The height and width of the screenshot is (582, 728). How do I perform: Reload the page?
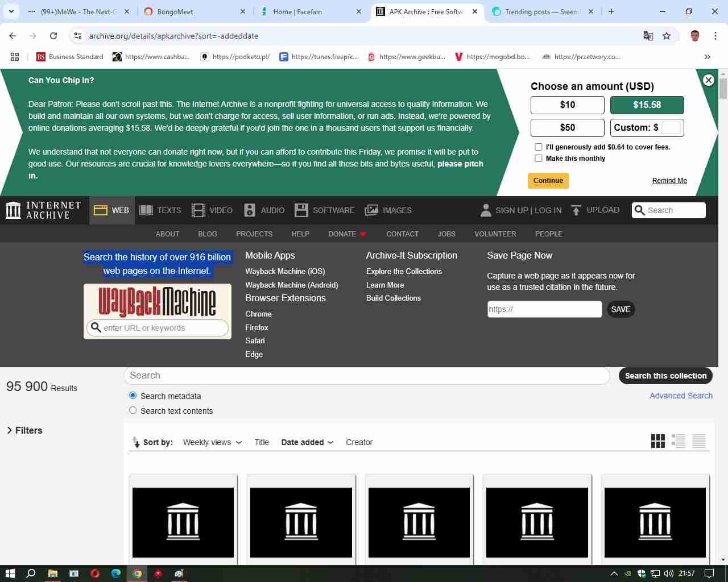click(53, 36)
